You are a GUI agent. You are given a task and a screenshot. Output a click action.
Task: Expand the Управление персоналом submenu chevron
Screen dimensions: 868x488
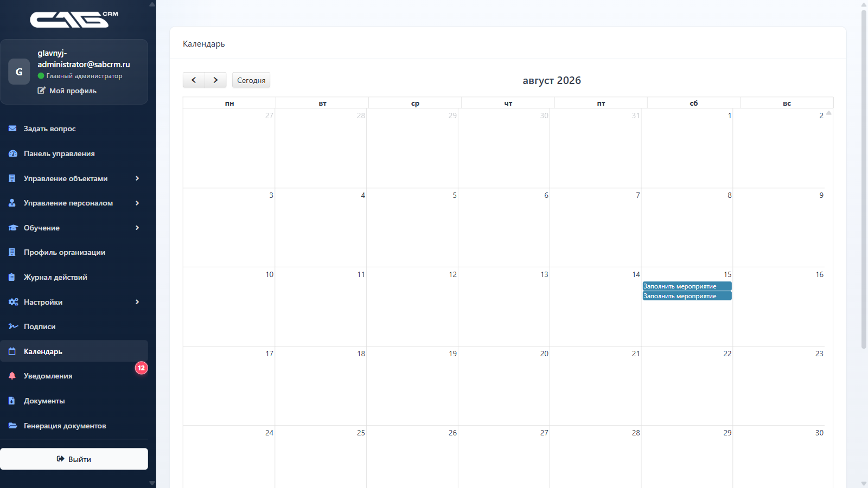click(137, 203)
